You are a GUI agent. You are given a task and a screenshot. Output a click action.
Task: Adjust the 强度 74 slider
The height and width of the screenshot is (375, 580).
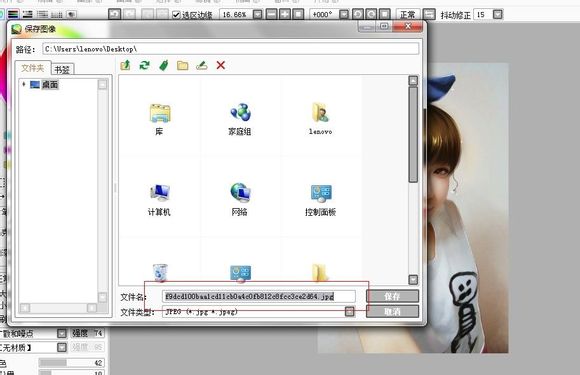pyautogui.click(x=87, y=333)
